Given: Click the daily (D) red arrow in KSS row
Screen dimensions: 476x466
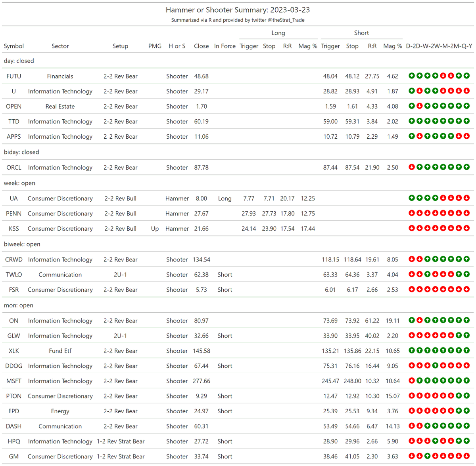Looking at the screenshot, I should click(x=412, y=228).
